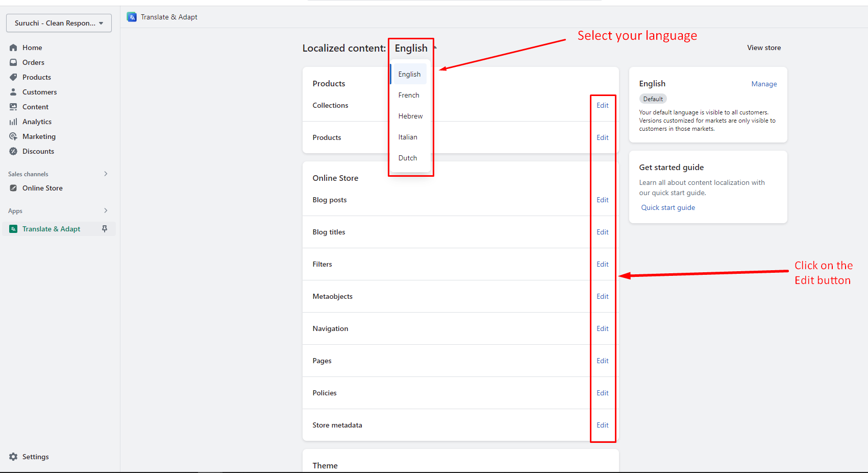Select Hebrew in the language dropdown
Viewport: 868px width, 473px height.
[410, 116]
